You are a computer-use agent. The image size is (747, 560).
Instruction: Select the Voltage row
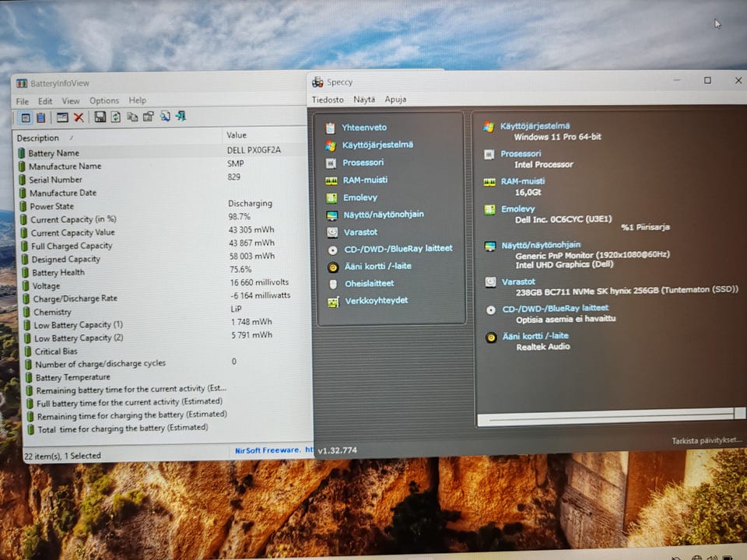click(x=166, y=285)
